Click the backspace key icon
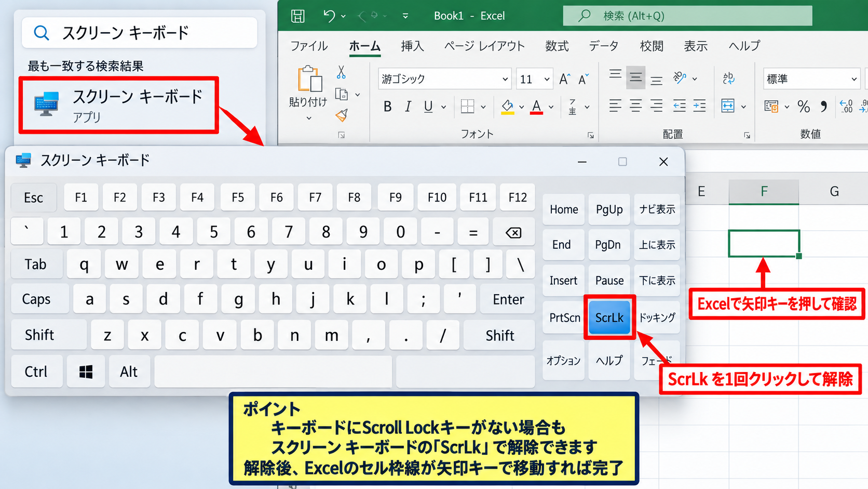This screenshot has width=868, height=489. (513, 232)
